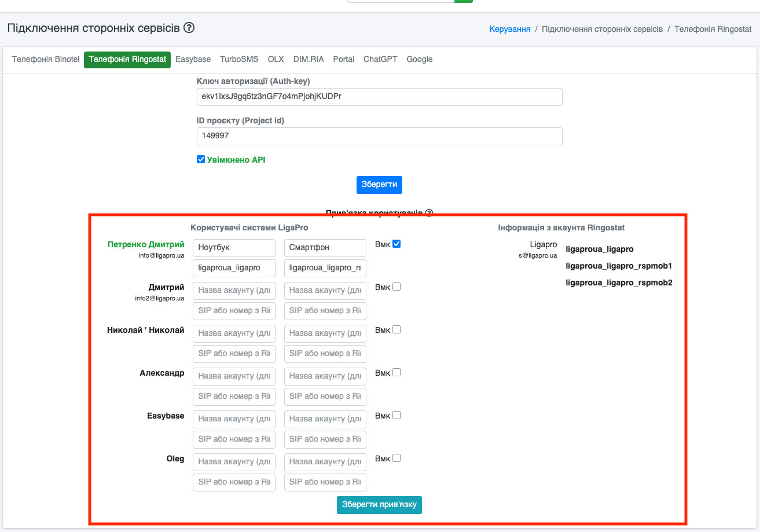The image size is (760, 532).
Task: Click the SIP field containing ligaproua_ligapro under Ноутбук
Action: pyautogui.click(x=234, y=268)
